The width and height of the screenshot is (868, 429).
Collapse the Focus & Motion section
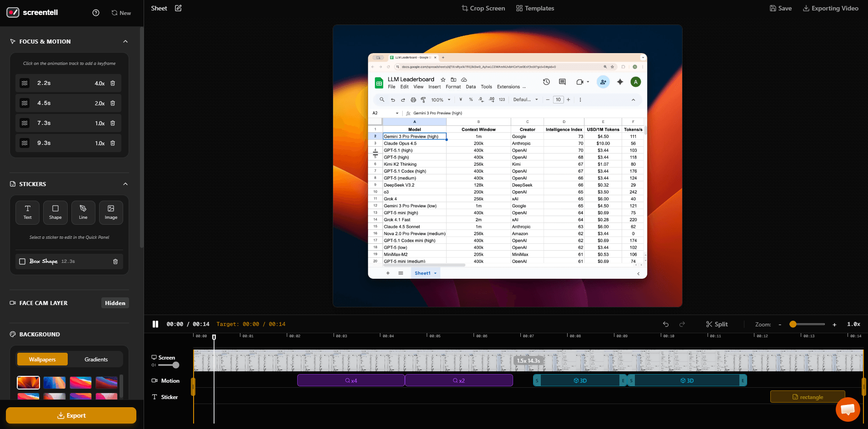click(125, 41)
